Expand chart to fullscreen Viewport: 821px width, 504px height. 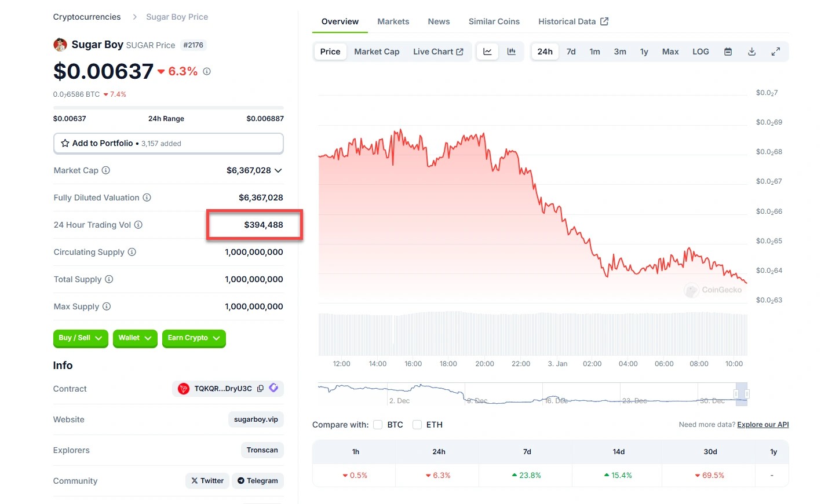(x=775, y=52)
